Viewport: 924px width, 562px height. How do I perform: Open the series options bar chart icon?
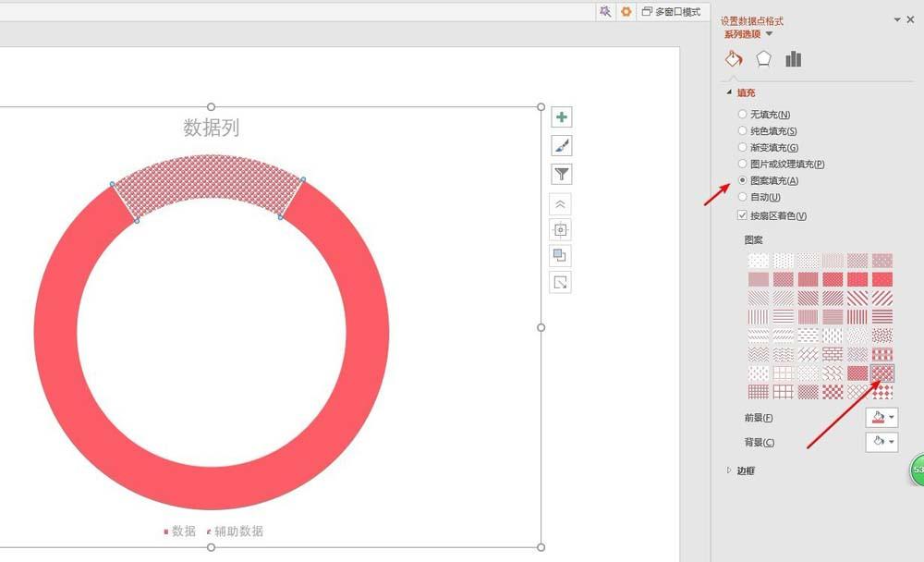[x=793, y=58]
